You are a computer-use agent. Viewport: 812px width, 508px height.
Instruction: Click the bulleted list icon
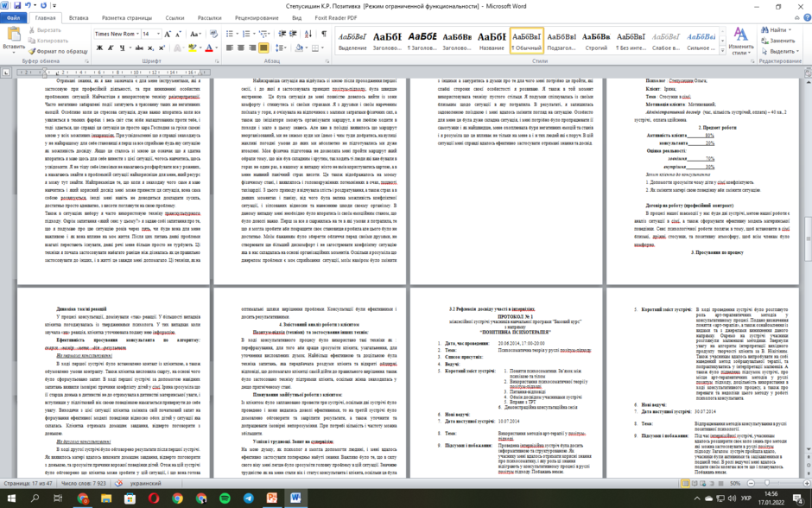click(x=231, y=34)
